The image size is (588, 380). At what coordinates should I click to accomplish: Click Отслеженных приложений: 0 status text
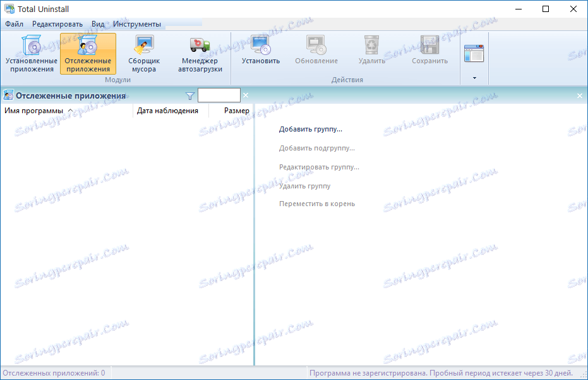(54, 373)
